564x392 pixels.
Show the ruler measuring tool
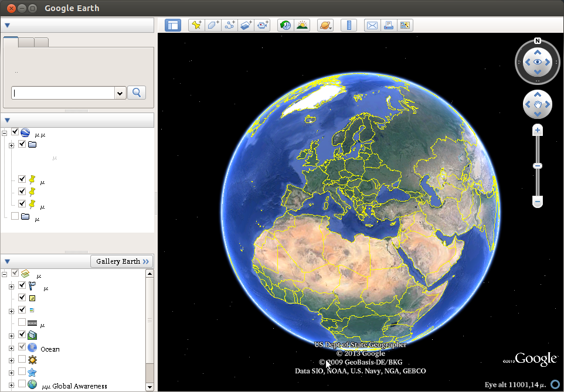pos(349,25)
